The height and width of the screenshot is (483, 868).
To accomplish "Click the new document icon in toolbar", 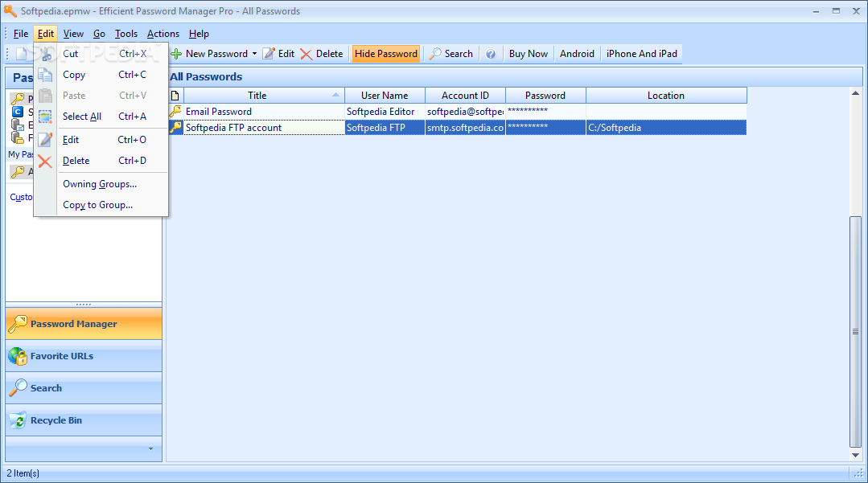I will (x=21, y=54).
